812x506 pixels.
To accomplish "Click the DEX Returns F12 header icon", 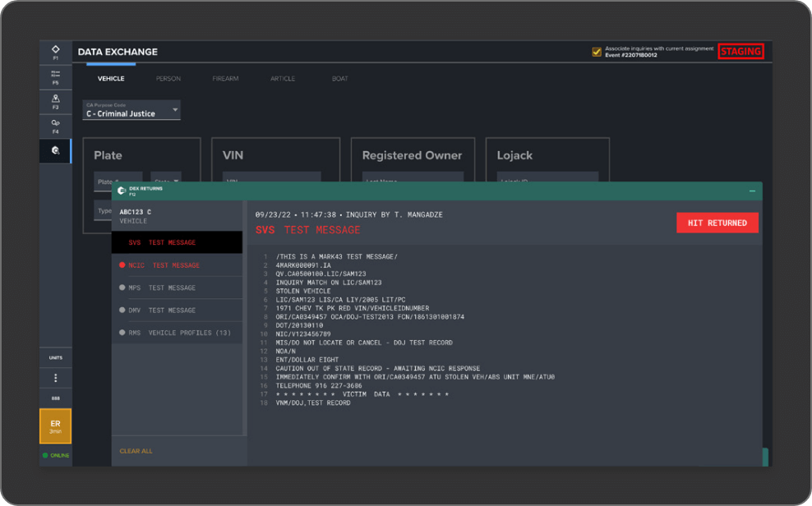I will [x=122, y=191].
